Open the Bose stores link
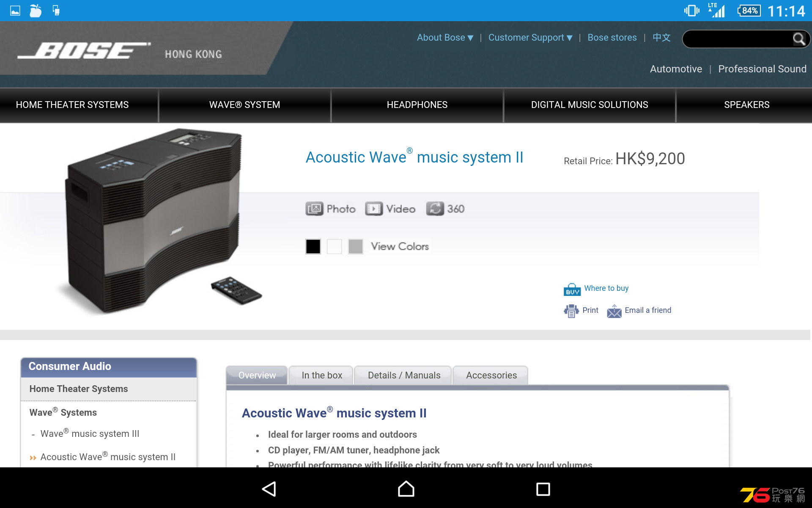Screen dimensions: 812x508 pos(612,38)
